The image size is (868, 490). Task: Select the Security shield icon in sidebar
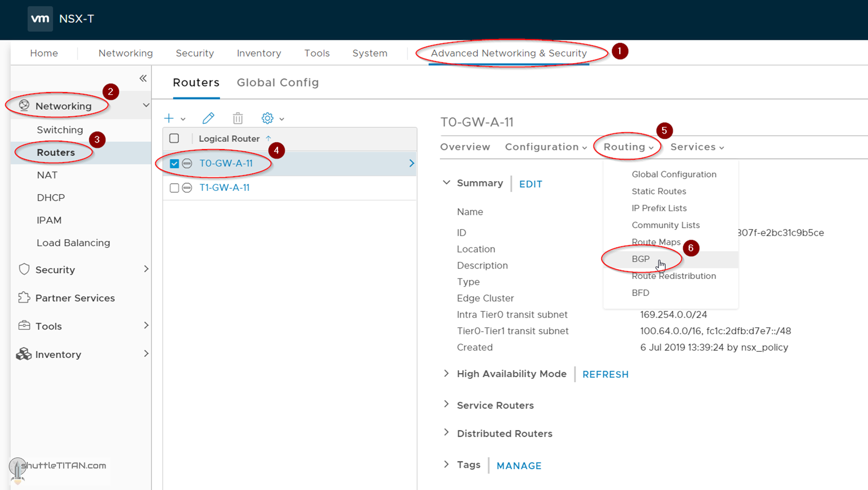click(24, 269)
